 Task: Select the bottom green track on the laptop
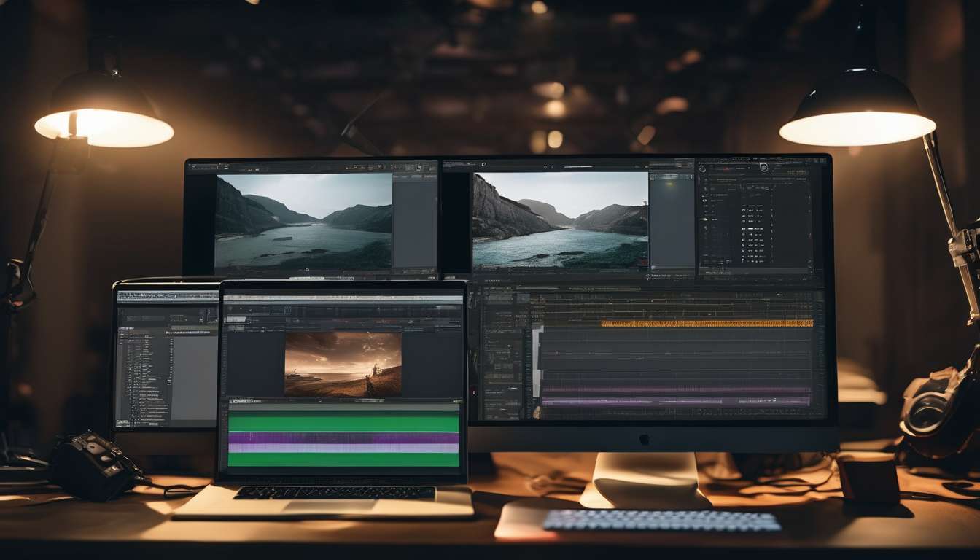[343, 460]
